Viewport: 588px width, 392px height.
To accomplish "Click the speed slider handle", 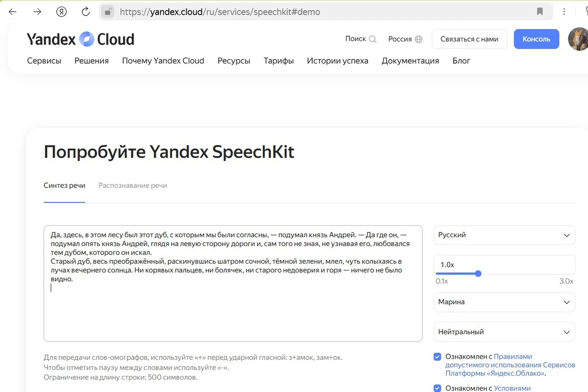I will [x=478, y=274].
